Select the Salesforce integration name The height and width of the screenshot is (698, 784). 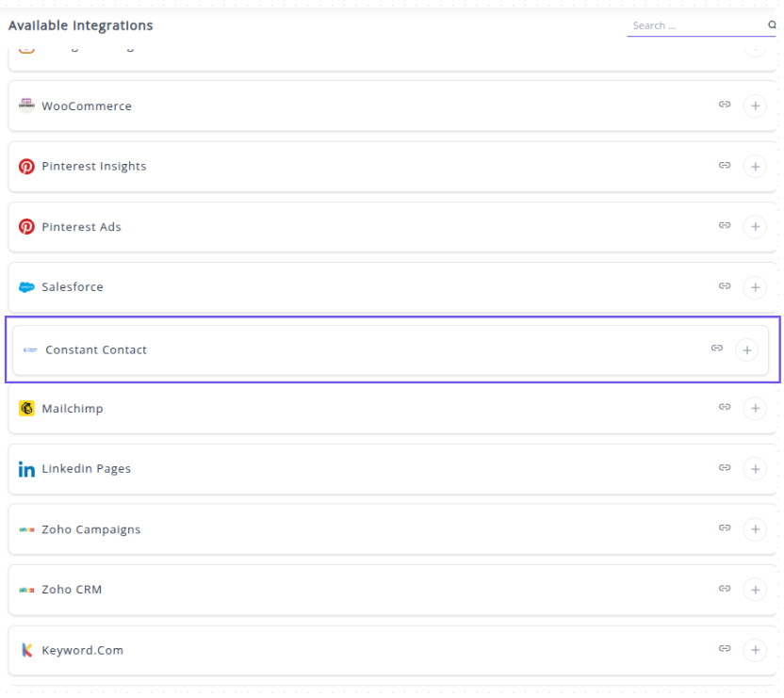pyautogui.click(x=73, y=287)
